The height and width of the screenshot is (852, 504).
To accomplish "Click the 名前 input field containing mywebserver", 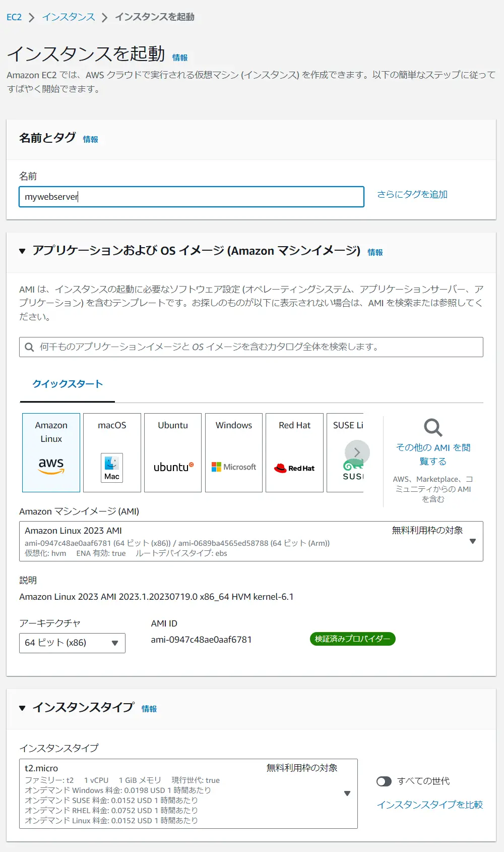I will pos(192,197).
